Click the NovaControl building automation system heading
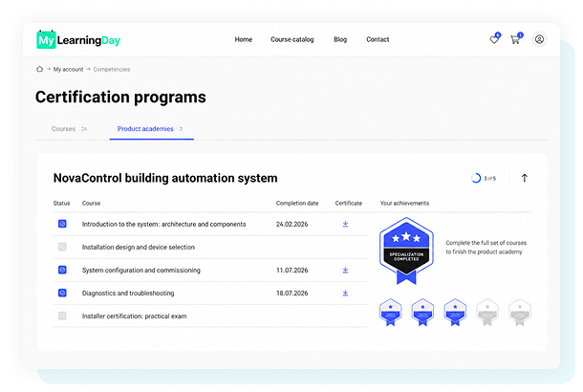This screenshot has width=583, height=392. pos(165,178)
